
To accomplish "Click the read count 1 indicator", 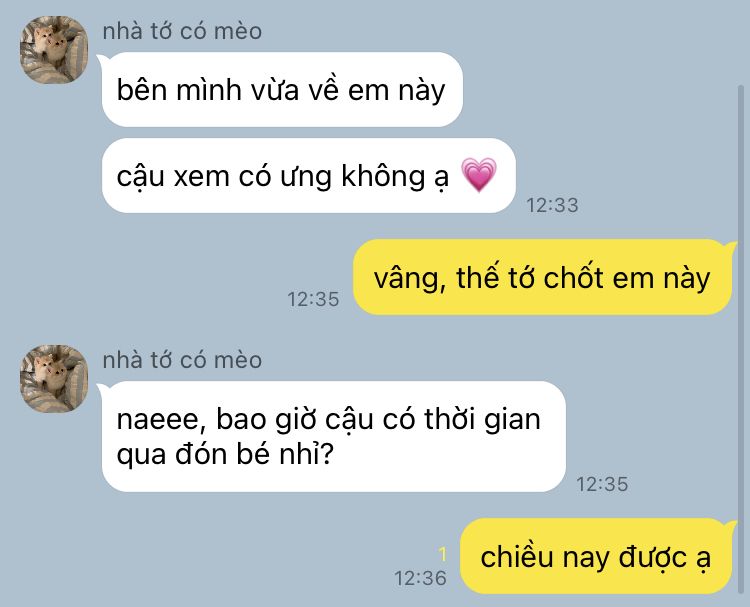I will (442, 554).
